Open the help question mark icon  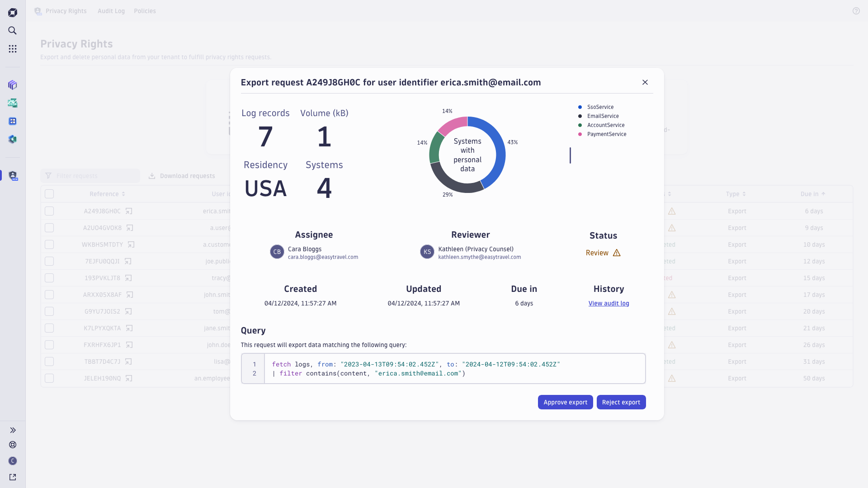click(x=856, y=11)
